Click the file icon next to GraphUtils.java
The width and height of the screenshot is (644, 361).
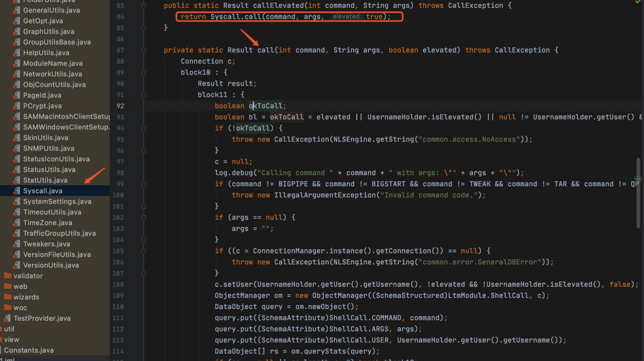16,31
